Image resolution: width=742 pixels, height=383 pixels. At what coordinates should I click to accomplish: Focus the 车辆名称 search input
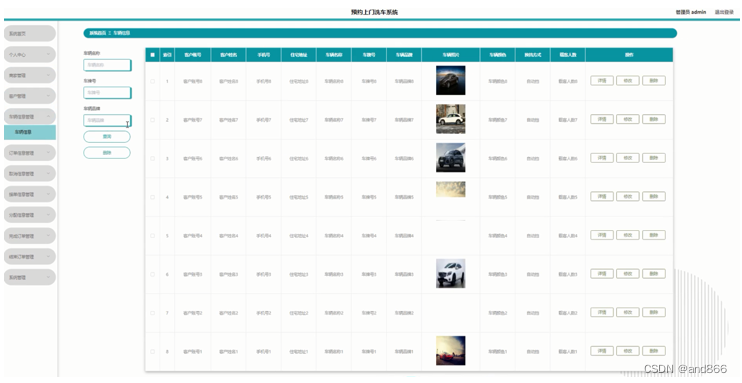pos(107,65)
